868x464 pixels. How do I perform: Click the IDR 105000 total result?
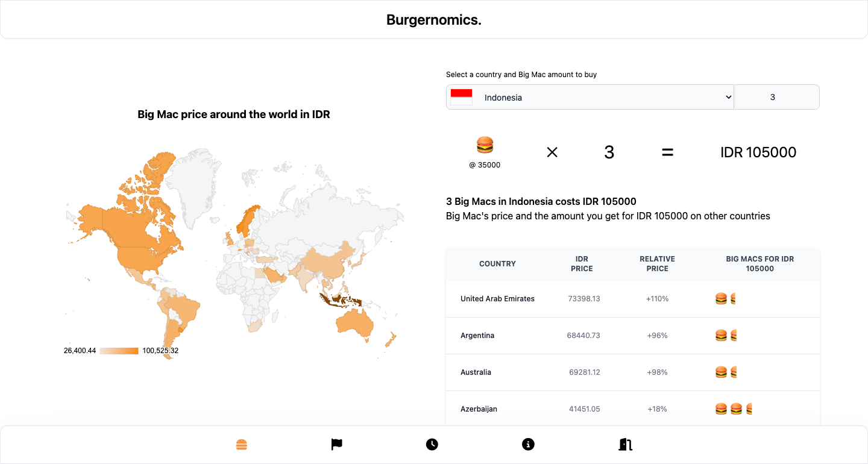(758, 152)
